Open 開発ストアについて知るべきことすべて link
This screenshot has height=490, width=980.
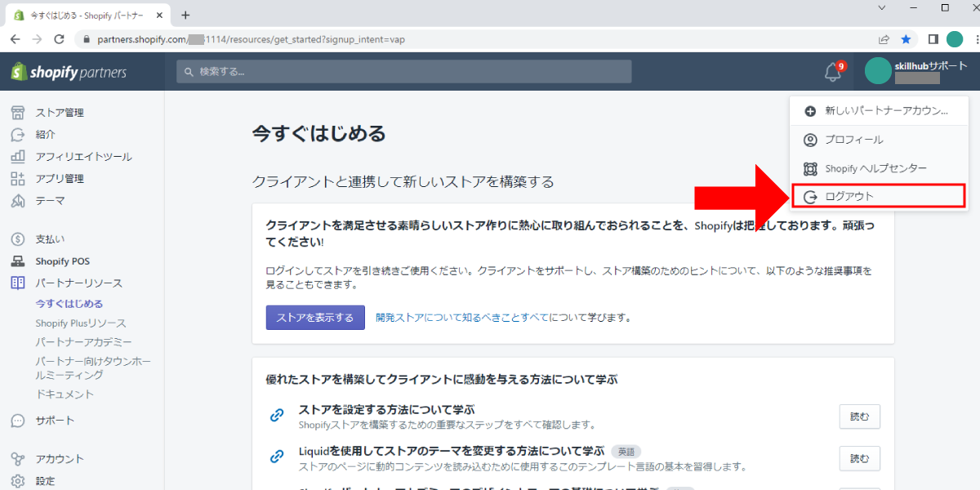[462, 318]
